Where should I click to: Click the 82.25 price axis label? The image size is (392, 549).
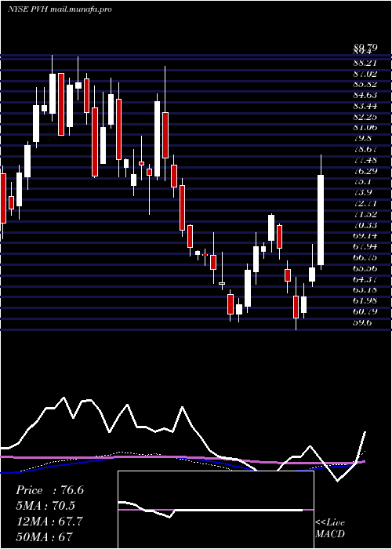point(365,117)
